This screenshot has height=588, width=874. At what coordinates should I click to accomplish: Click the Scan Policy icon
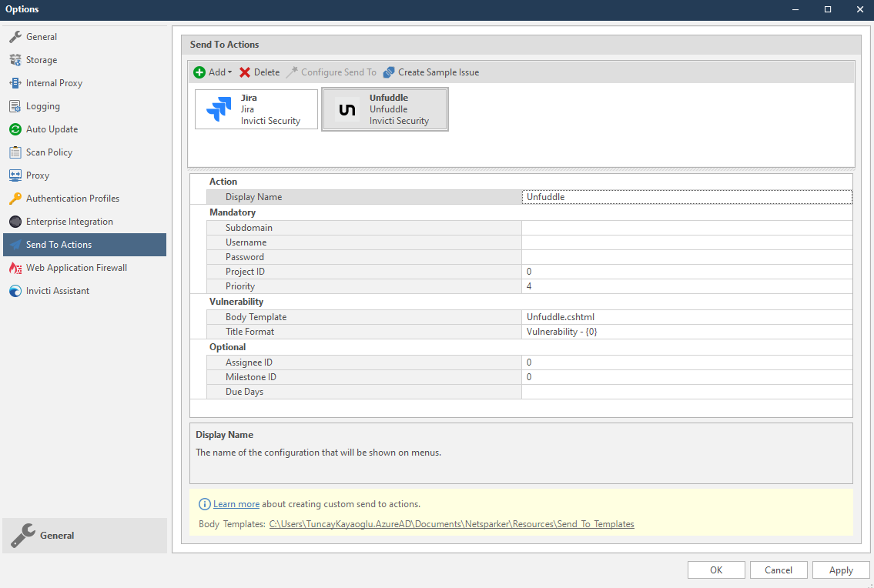[48, 152]
